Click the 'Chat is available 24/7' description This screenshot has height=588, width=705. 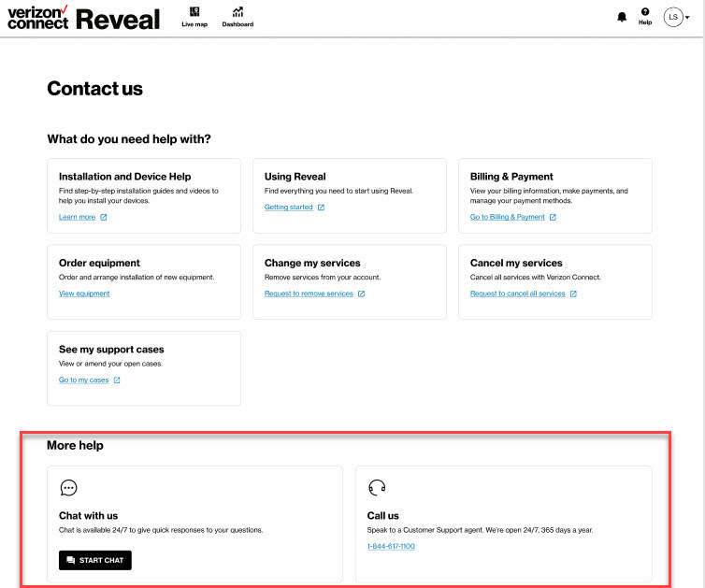(161, 530)
